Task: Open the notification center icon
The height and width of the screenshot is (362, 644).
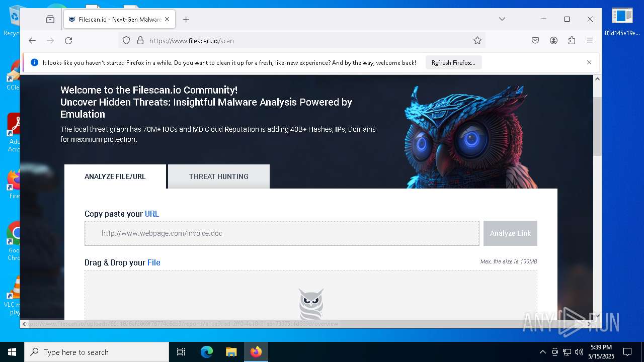Action: click(x=627, y=352)
